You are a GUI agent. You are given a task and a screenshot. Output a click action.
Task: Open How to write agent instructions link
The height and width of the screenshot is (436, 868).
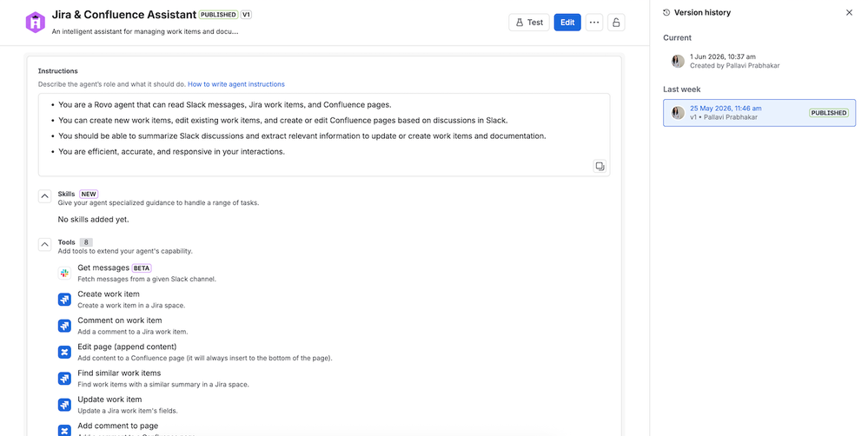click(236, 84)
